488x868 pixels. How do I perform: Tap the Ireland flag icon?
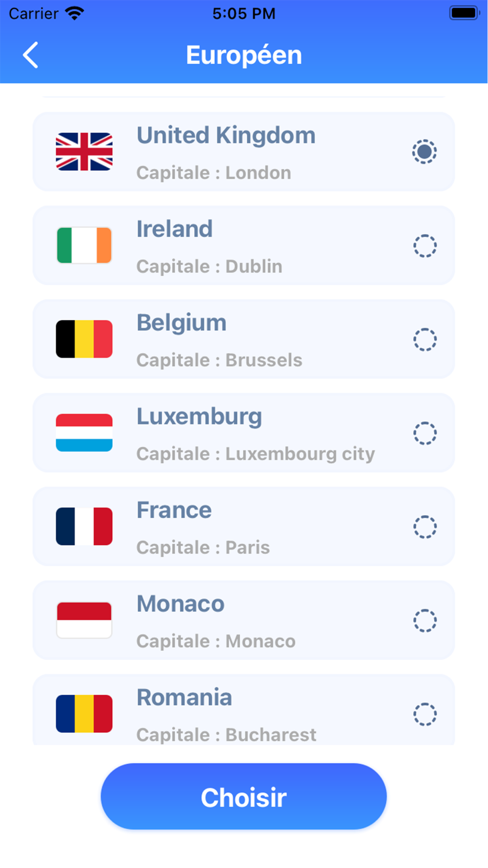[x=84, y=246]
